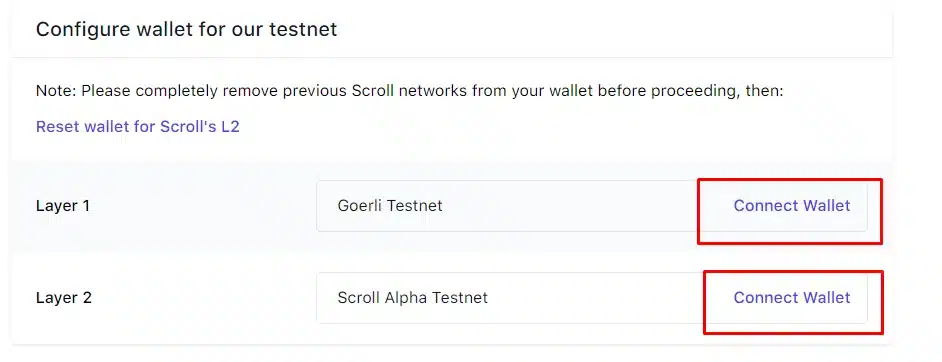Image resolution: width=942 pixels, height=362 pixels.
Task: Click the Goerli Testnet network field
Action: click(x=592, y=206)
